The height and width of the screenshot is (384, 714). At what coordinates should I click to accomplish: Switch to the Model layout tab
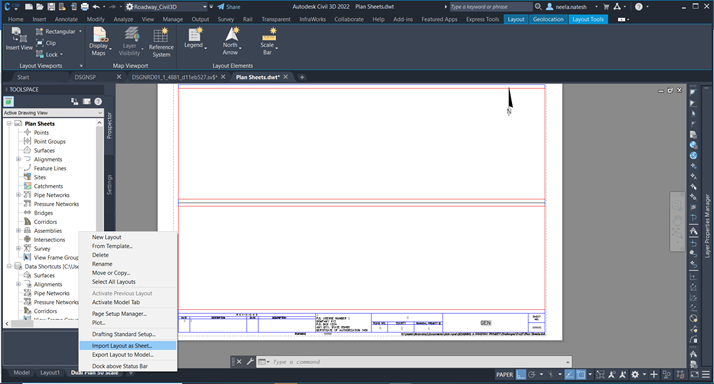click(21, 373)
